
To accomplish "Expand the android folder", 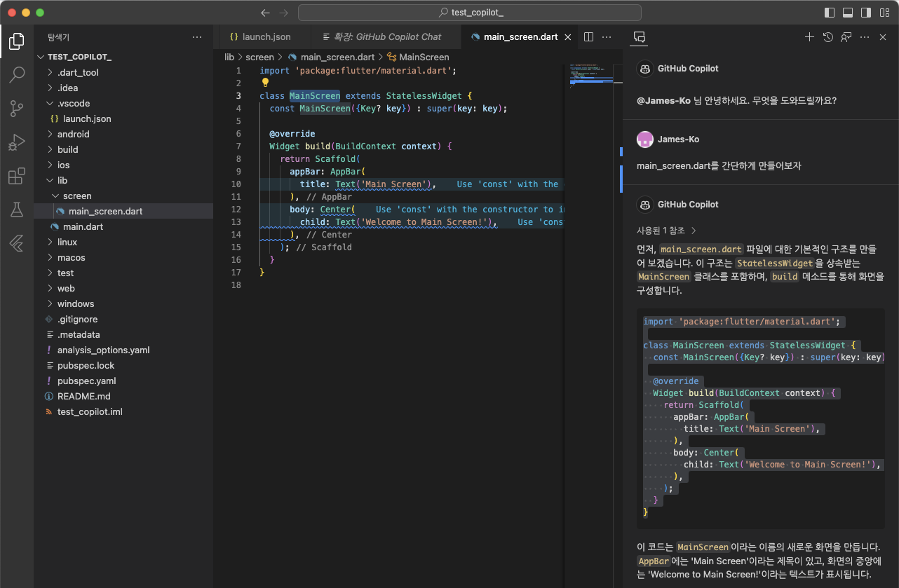I will (x=73, y=134).
